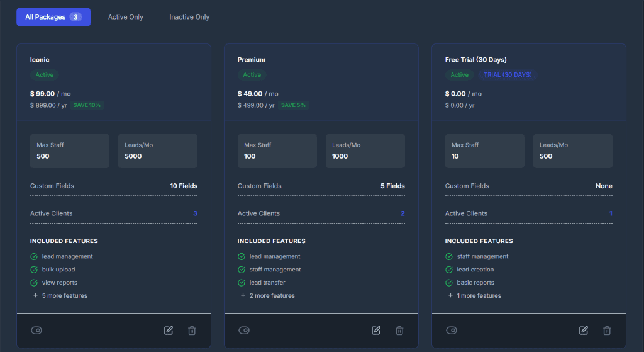Open Free Trial's active clients count 1
The height and width of the screenshot is (352, 644).
(x=611, y=213)
